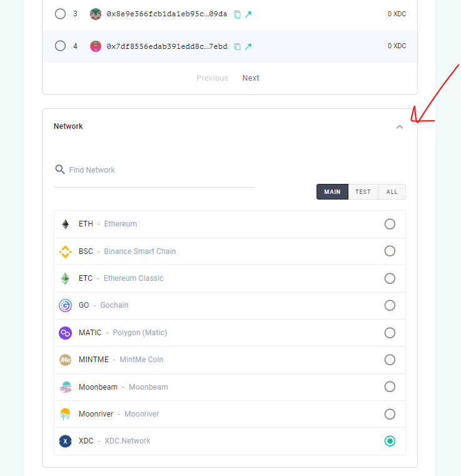Click the Ethereum ETH logo icon
Image resolution: width=461 pixels, height=476 pixels.
point(66,224)
